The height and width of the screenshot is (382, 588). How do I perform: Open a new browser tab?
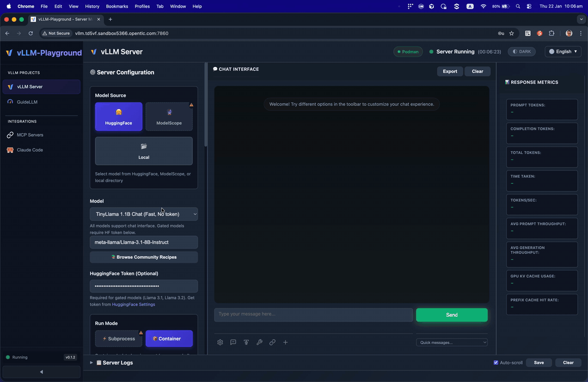[x=110, y=19]
